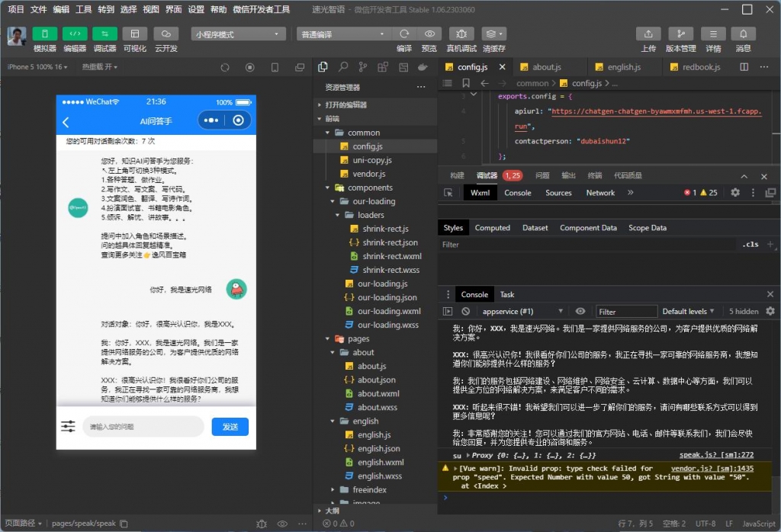
Task: Click the simulator refresh icon
Action: 225,67
